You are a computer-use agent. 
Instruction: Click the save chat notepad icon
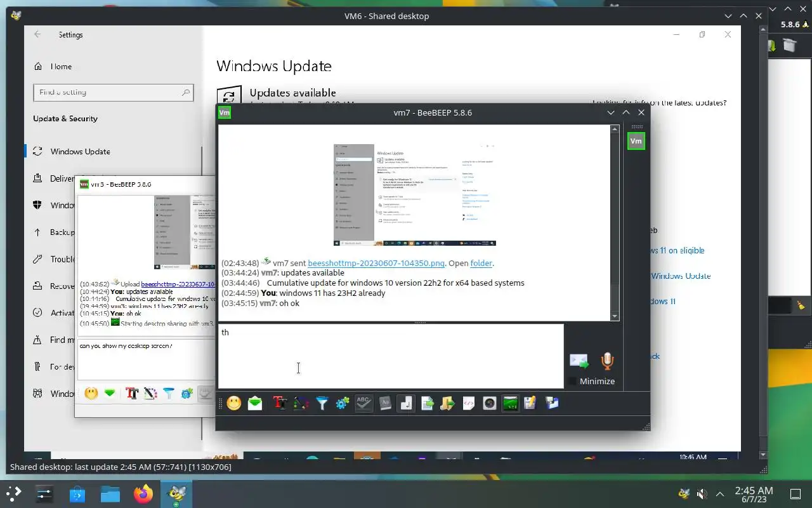[530, 403]
